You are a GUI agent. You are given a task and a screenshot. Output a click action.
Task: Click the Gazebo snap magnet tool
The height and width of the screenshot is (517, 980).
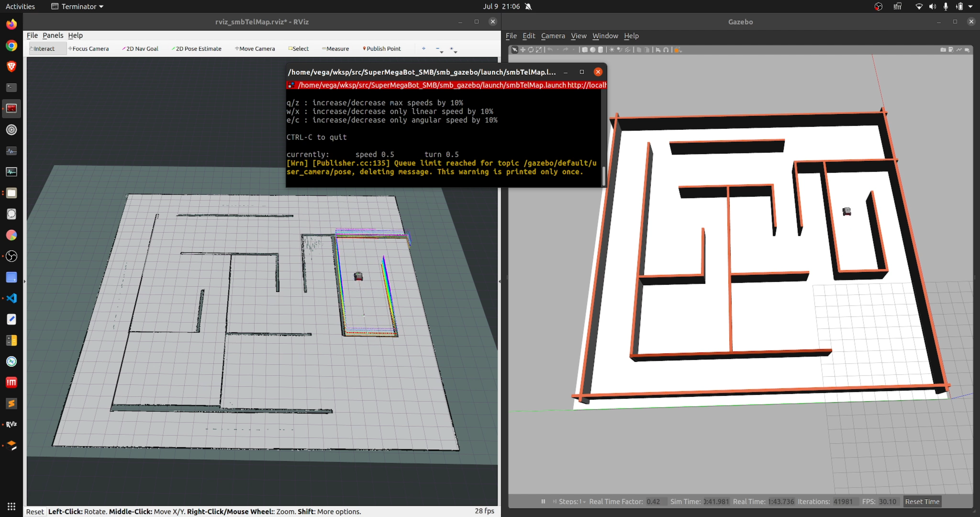click(x=666, y=50)
